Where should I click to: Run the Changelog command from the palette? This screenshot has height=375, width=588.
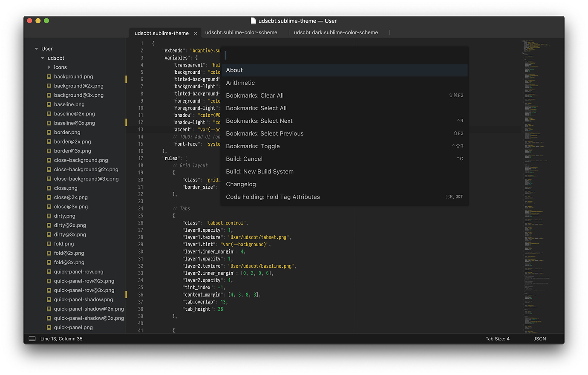[x=241, y=184]
